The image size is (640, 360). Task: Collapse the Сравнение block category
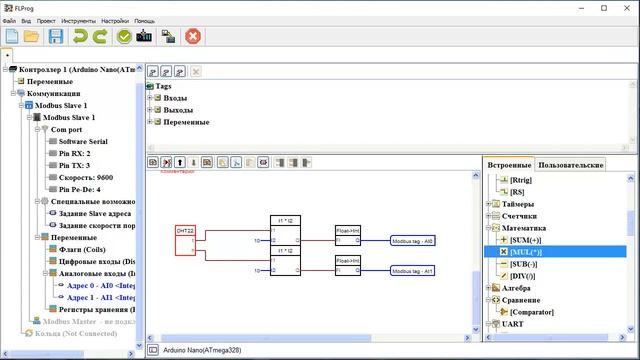488,300
